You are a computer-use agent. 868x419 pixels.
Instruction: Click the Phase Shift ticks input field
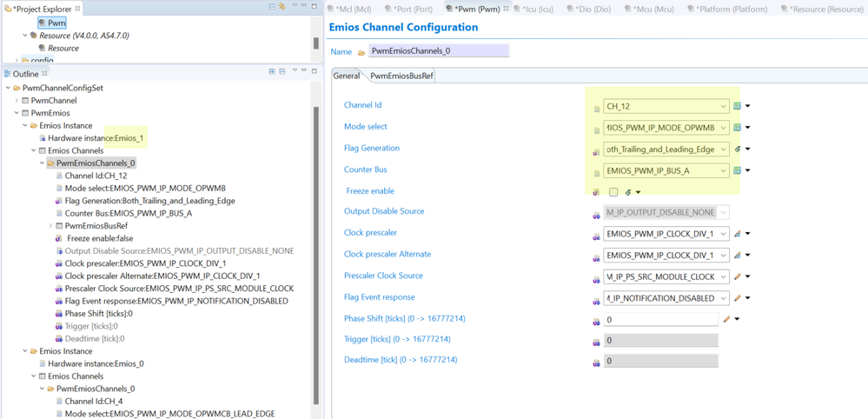pos(661,319)
